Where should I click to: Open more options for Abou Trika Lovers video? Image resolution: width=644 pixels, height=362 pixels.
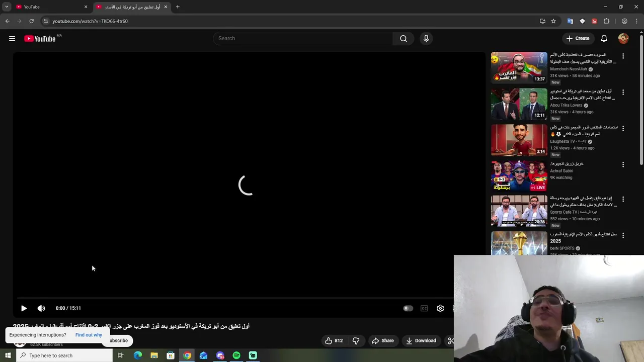tap(623, 93)
